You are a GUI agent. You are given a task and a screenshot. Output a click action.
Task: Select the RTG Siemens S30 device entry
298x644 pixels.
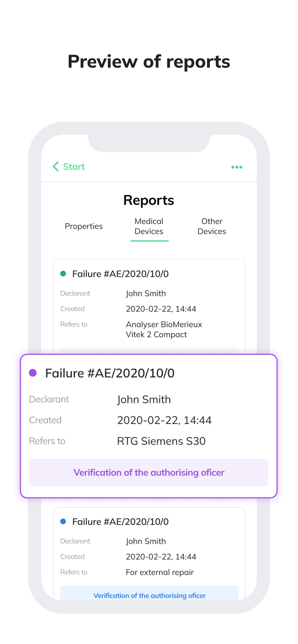tap(161, 441)
